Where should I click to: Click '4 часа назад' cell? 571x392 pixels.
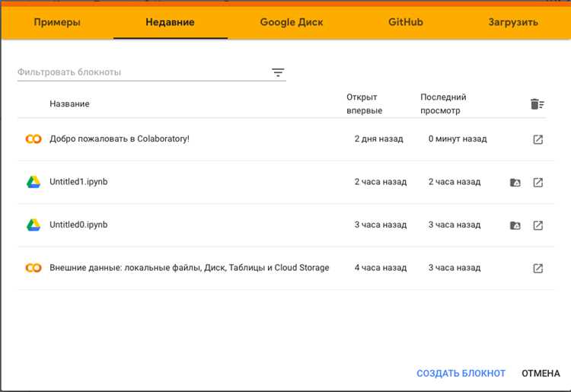[x=381, y=267]
